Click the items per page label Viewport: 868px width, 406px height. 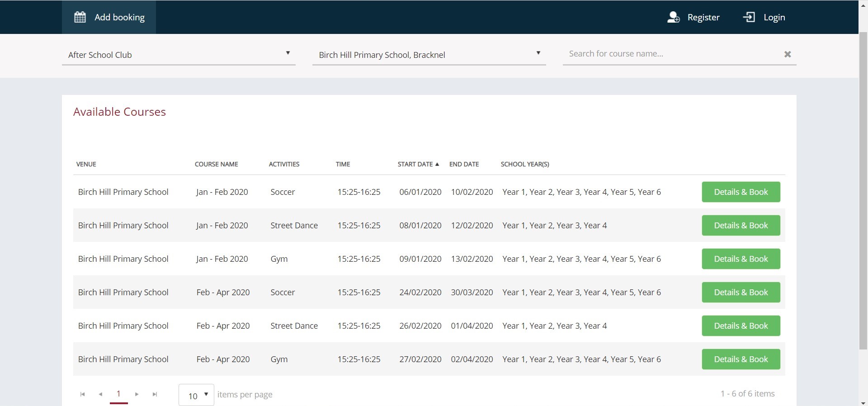[x=245, y=395]
